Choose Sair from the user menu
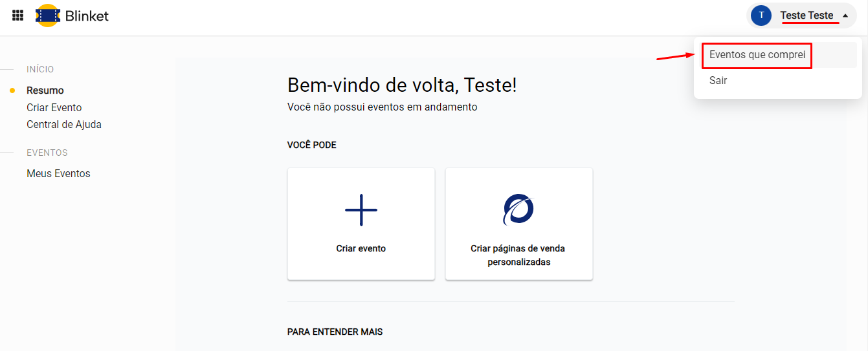Screen dimensions: 868x351 click(x=718, y=81)
